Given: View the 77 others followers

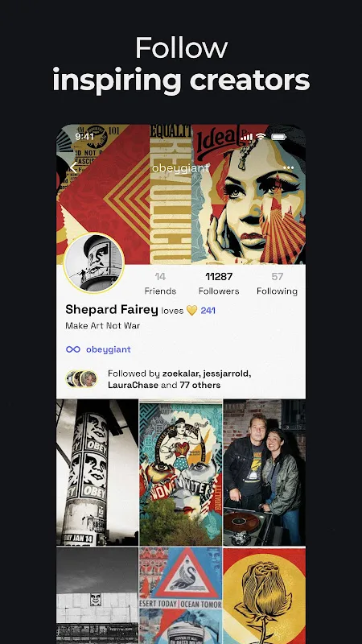Looking at the screenshot, I should pyautogui.click(x=200, y=386).
